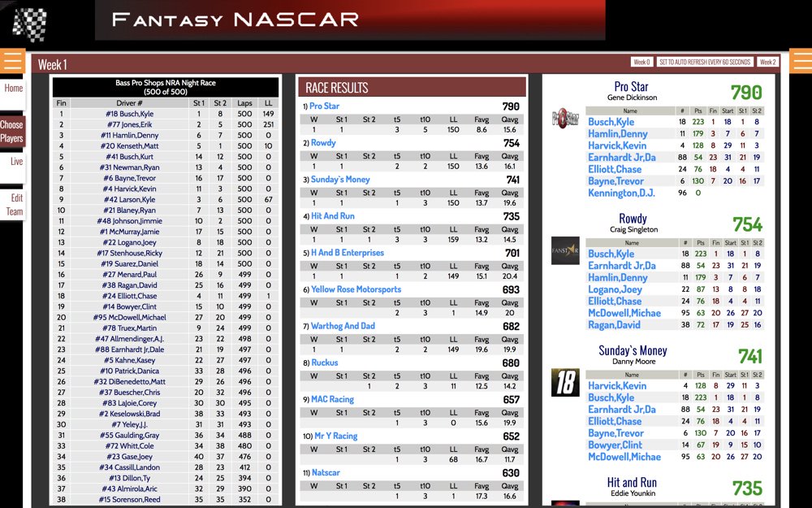Open MAC Racing in race results
The height and width of the screenshot is (508, 812).
[332, 400]
